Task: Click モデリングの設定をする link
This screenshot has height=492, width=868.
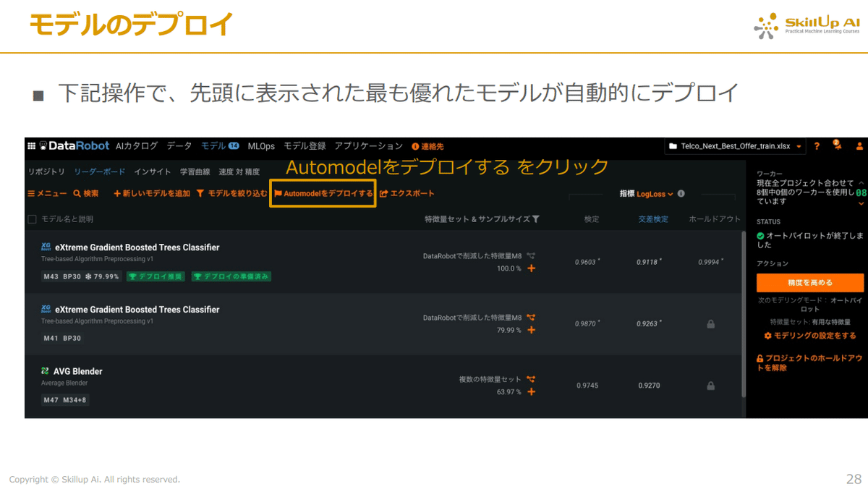Action: click(x=810, y=336)
